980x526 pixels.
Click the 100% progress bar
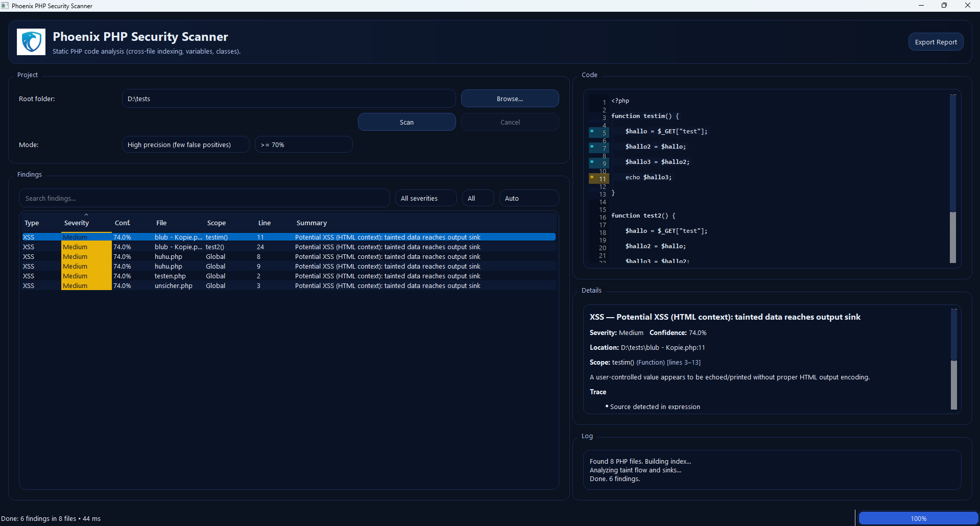[918, 518]
